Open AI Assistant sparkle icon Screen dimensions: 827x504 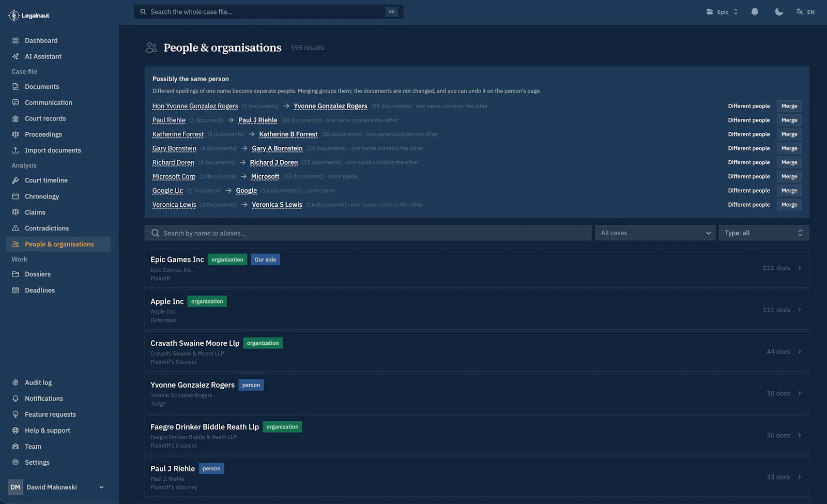[16, 56]
